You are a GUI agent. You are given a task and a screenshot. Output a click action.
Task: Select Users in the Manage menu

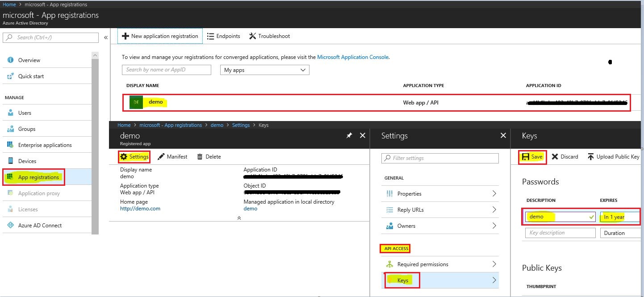click(x=46, y=113)
